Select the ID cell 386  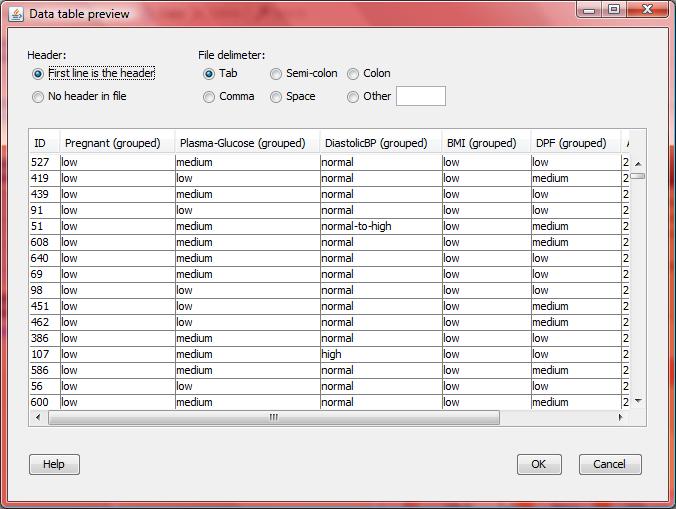coord(45,338)
